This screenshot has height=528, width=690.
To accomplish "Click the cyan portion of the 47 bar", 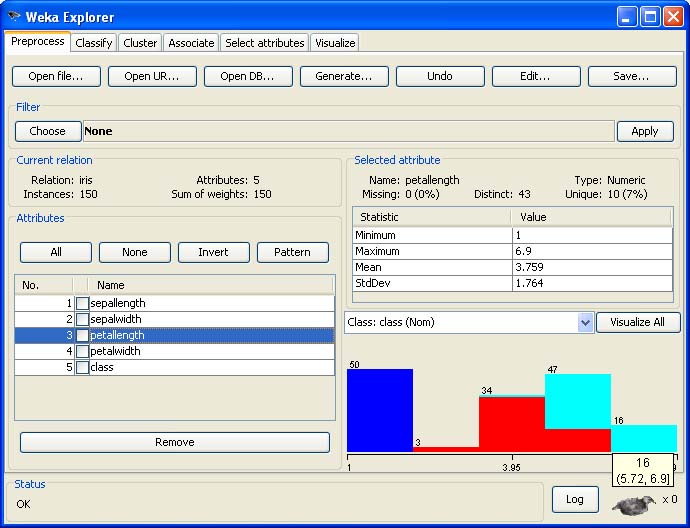I will pyautogui.click(x=578, y=401).
